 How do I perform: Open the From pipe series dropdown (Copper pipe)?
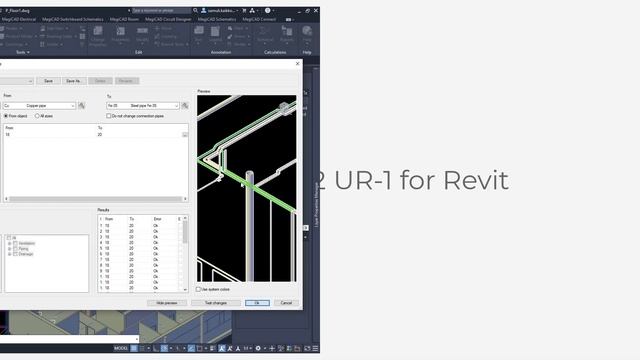click(x=39, y=106)
